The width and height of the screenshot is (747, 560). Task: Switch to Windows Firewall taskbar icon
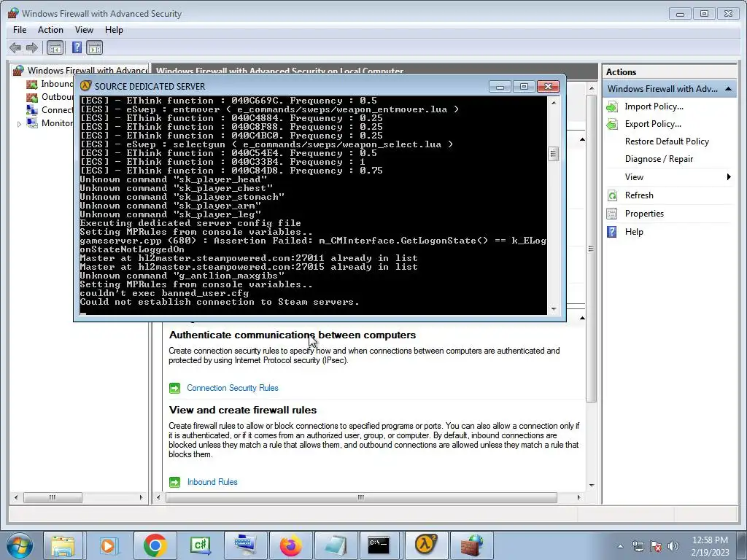point(472,545)
